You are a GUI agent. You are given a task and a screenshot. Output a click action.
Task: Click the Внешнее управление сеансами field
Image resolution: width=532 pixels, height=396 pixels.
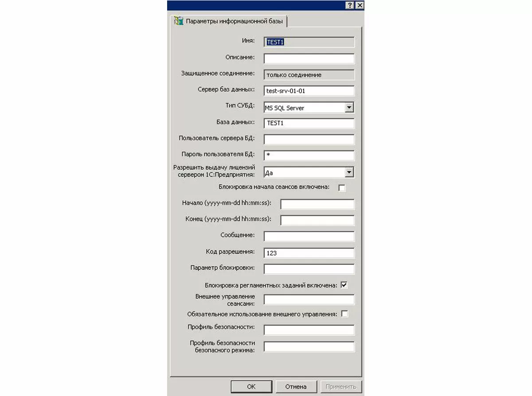pos(309,300)
